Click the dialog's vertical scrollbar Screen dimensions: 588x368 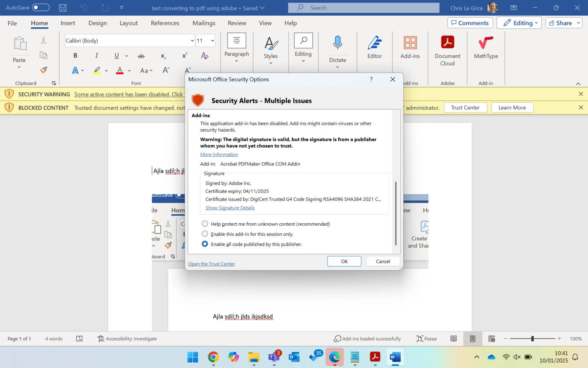(x=396, y=213)
